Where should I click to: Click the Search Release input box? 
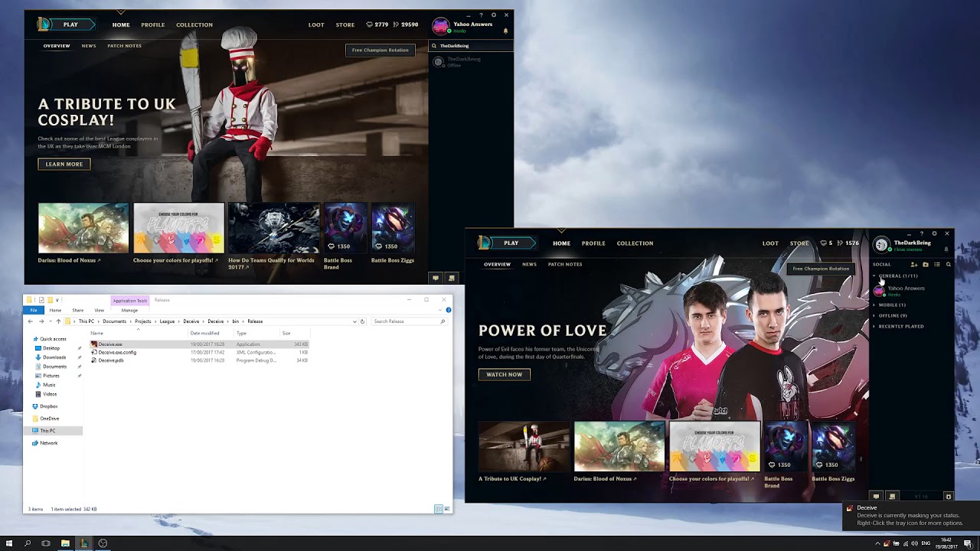pos(410,321)
